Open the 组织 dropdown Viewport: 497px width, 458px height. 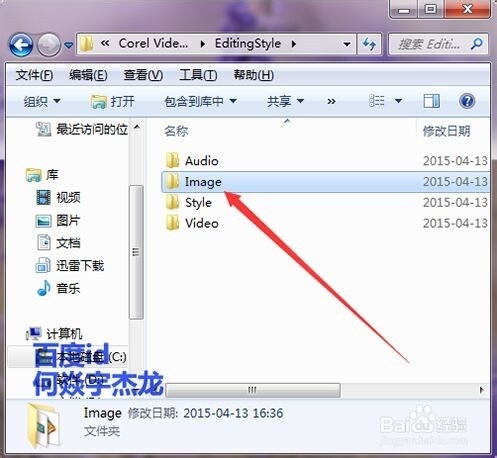(x=42, y=101)
